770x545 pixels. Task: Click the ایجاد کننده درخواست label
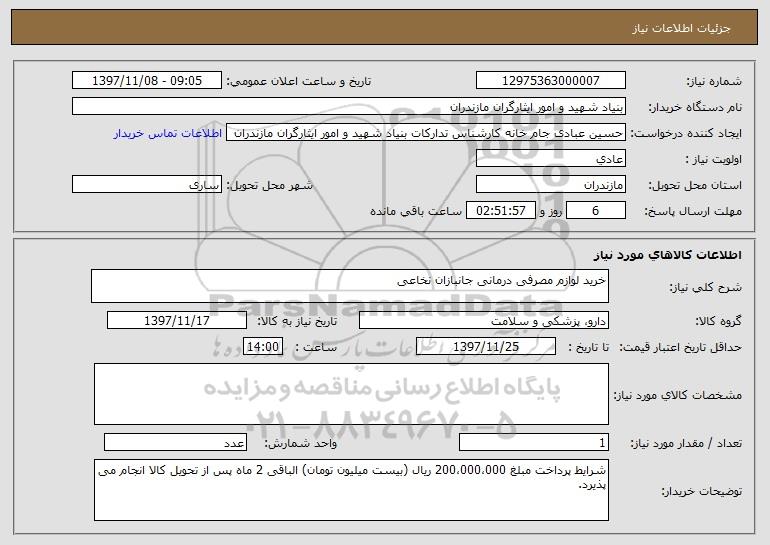(x=686, y=133)
